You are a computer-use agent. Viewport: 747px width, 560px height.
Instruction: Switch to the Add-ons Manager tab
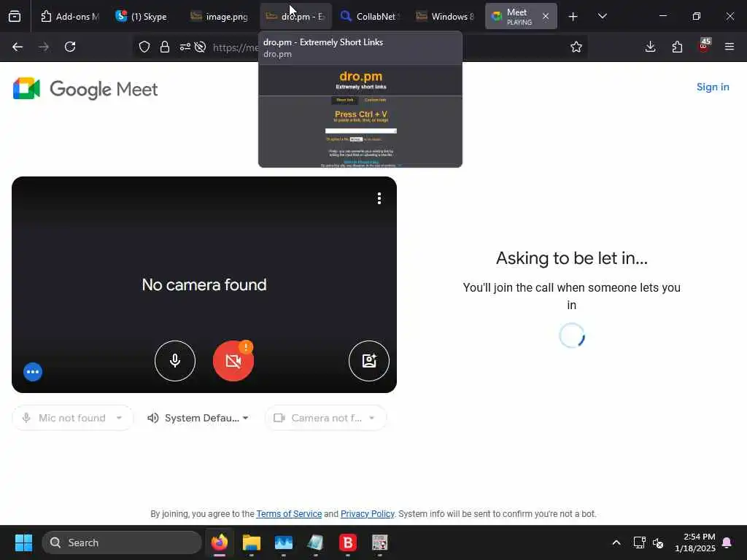pyautogui.click(x=70, y=17)
